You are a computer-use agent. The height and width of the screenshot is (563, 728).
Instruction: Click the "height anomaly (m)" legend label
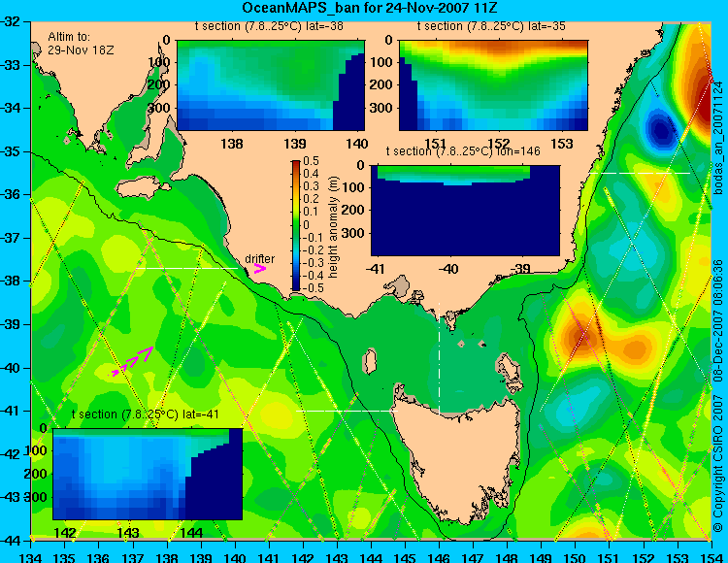coord(333,227)
